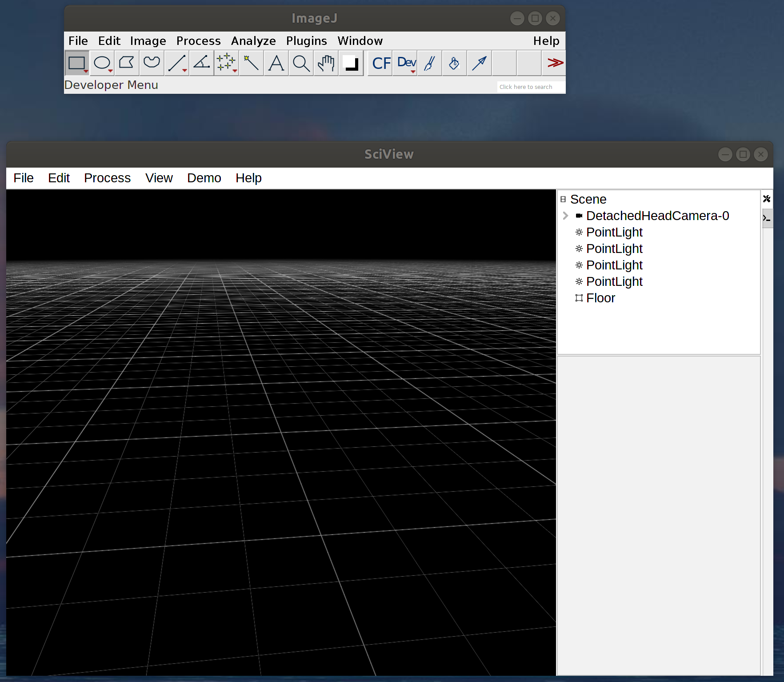Image resolution: width=784 pixels, height=682 pixels.
Task: Select the Angle tool
Action: point(202,63)
